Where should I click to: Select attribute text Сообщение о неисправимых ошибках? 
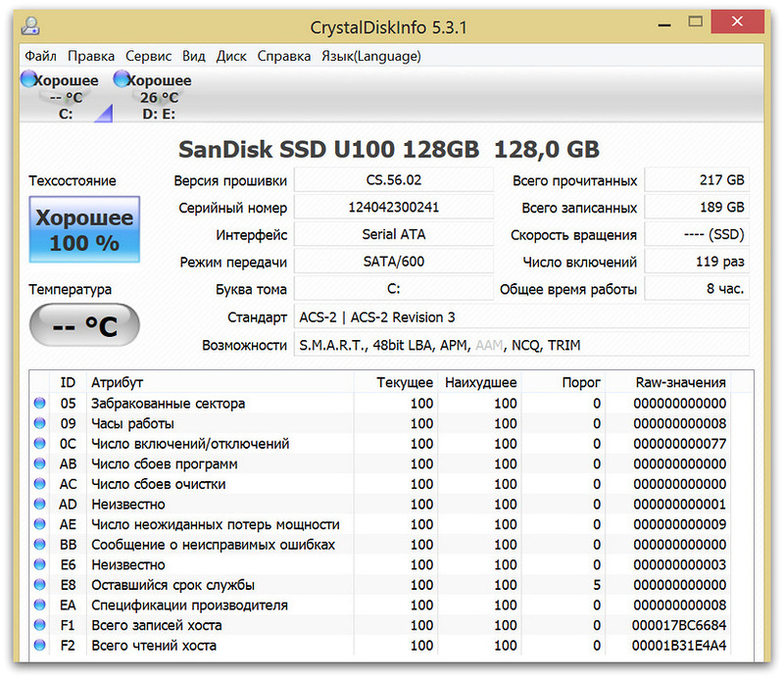[x=213, y=545]
